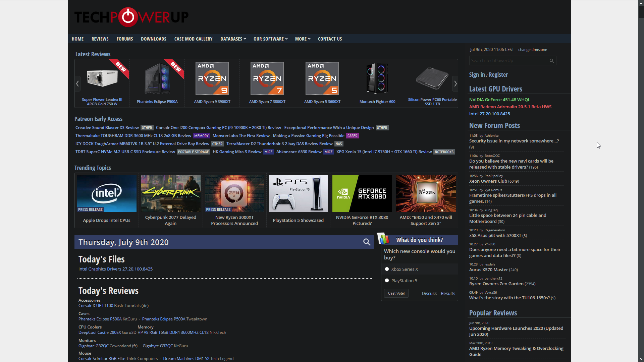Expand the OUR SOFTWARE menu
This screenshot has width=644, height=362.
(270, 39)
